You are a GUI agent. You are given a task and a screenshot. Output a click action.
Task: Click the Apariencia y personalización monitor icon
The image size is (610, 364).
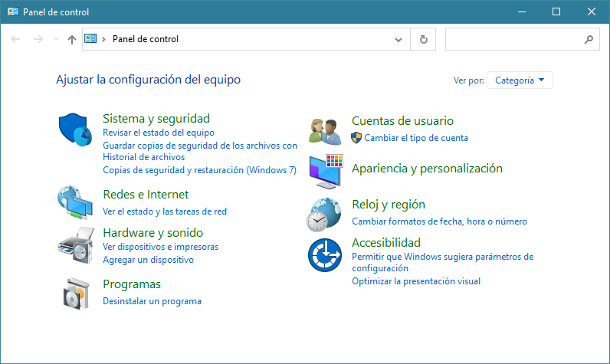click(325, 171)
